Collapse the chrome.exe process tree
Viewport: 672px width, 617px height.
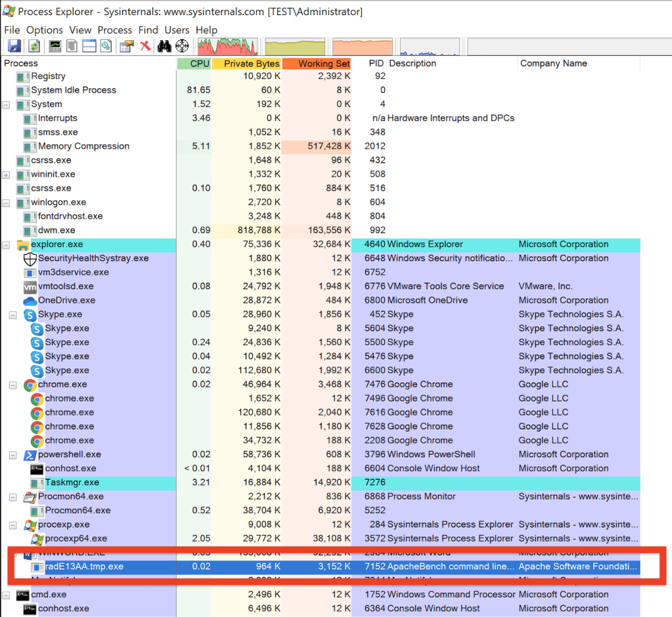click(12, 385)
